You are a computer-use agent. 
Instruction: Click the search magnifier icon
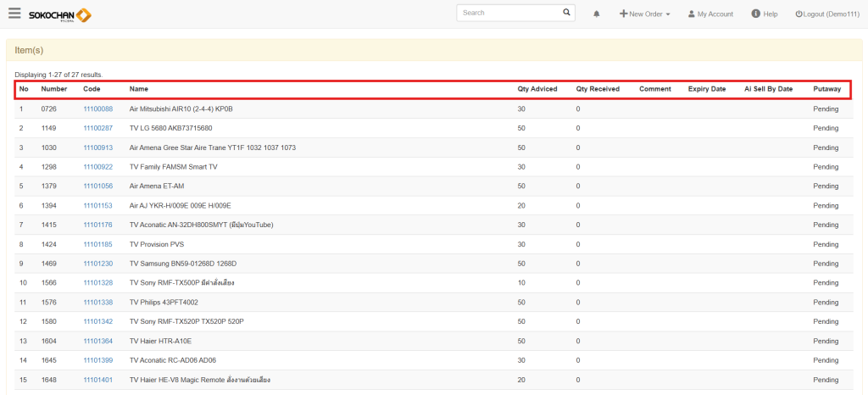pos(567,14)
